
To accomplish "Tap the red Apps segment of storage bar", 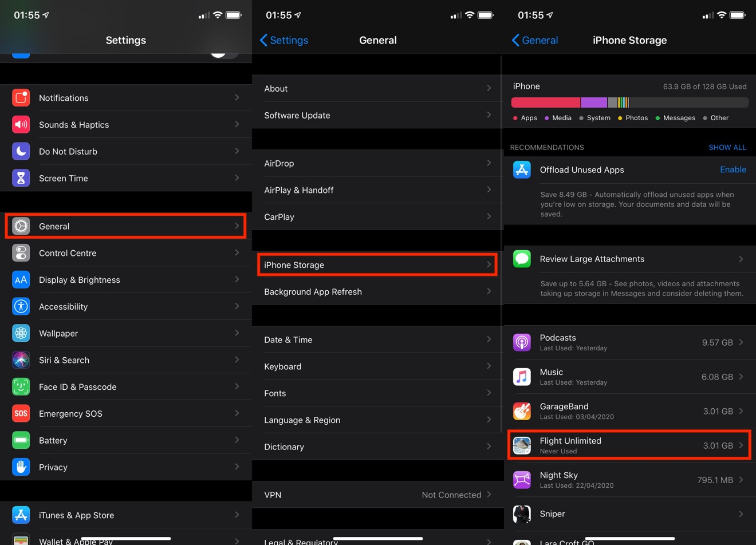I will [x=545, y=102].
